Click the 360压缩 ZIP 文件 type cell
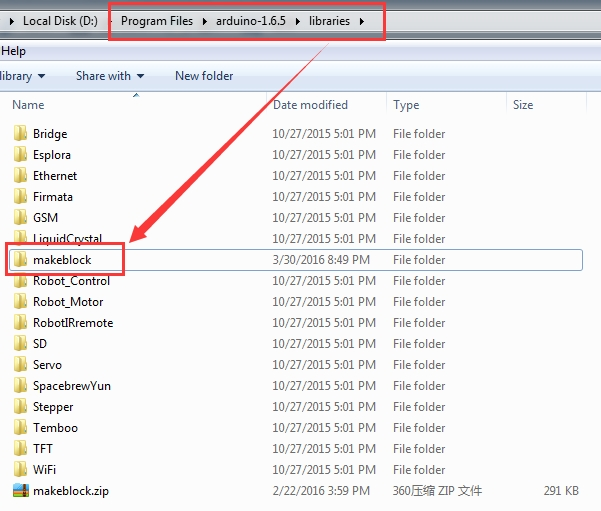The width and height of the screenshot is (601, 511). coord(437,491)
